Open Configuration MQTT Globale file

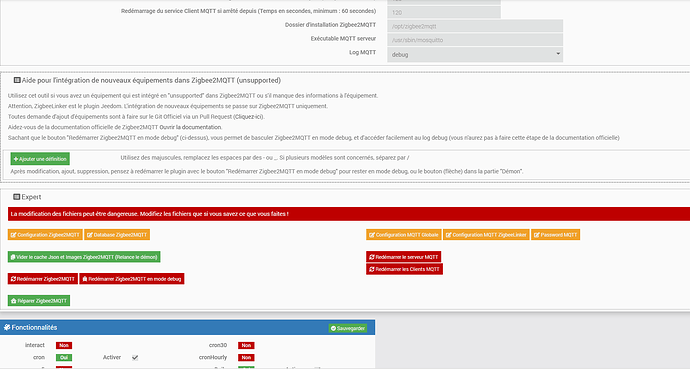point(404,235)
